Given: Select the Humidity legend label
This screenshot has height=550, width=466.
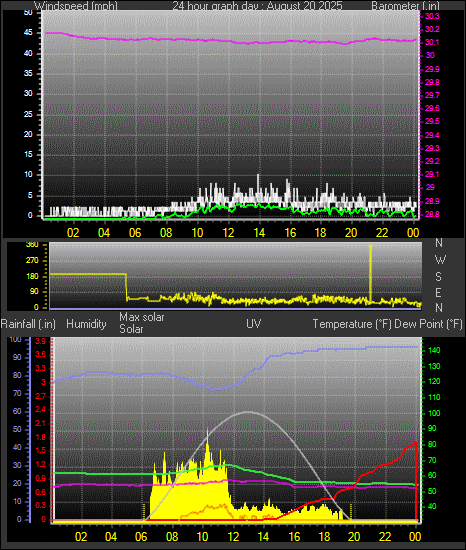Looking at the screenshot, I should [x=86, y=324].
